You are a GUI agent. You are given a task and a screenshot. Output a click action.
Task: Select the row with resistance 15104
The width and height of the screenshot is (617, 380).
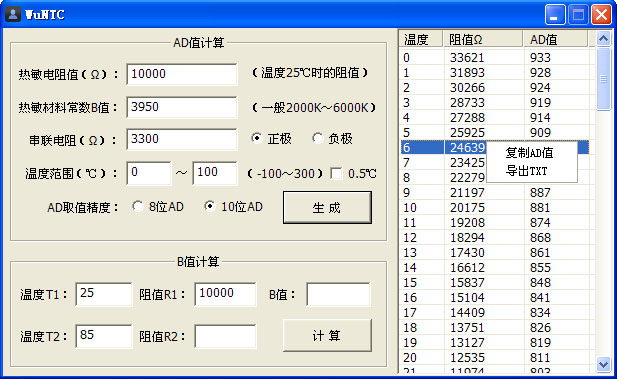[495, 297]
